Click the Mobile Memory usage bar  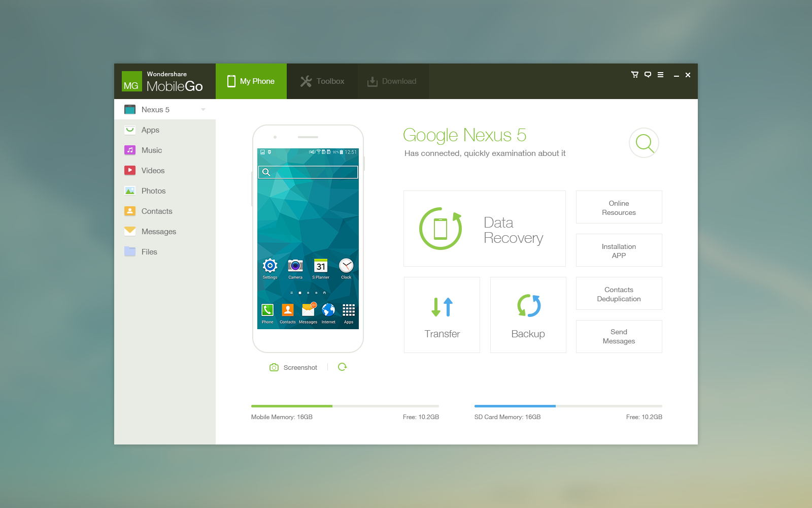[345, 406]
